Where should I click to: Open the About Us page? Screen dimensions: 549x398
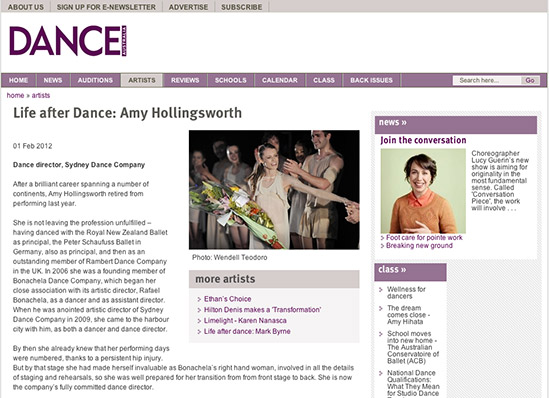tap(26, 7)
